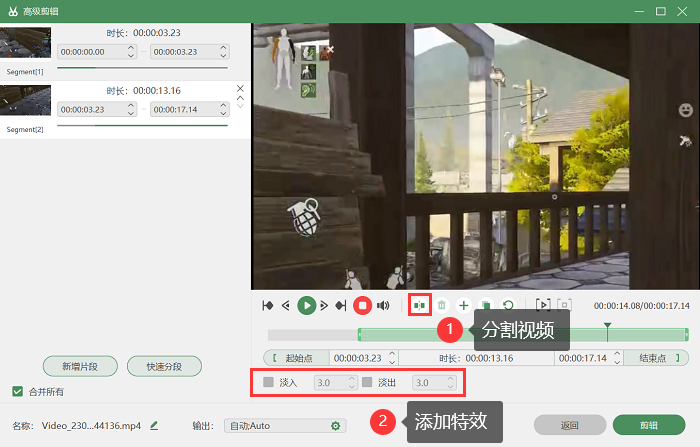
Task: Select the Segment[1] thumbnail
Action: (x=25, y=42)
